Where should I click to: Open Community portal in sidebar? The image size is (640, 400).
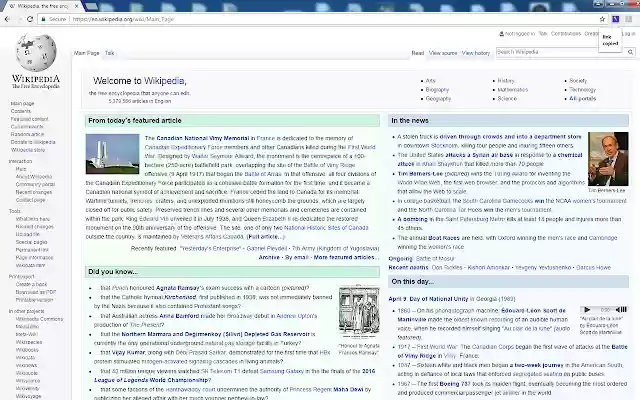pyautogui.click(x=35, y=184)
